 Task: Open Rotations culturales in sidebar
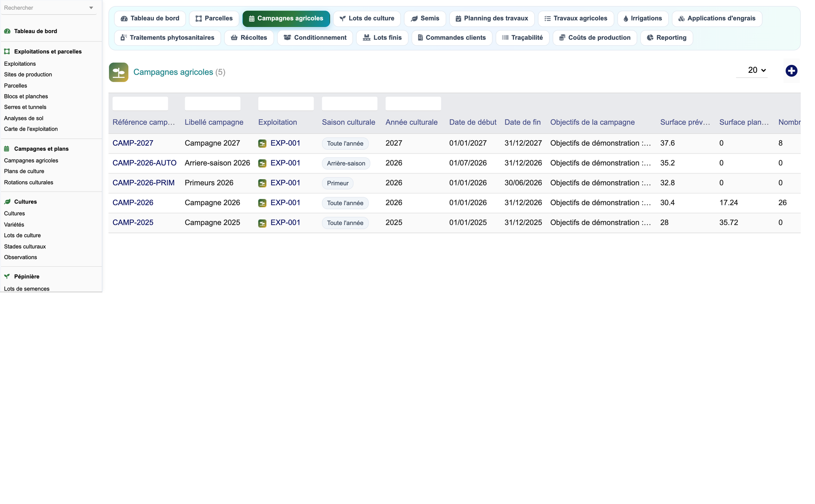pyautogui.click(x=28, y=182)
